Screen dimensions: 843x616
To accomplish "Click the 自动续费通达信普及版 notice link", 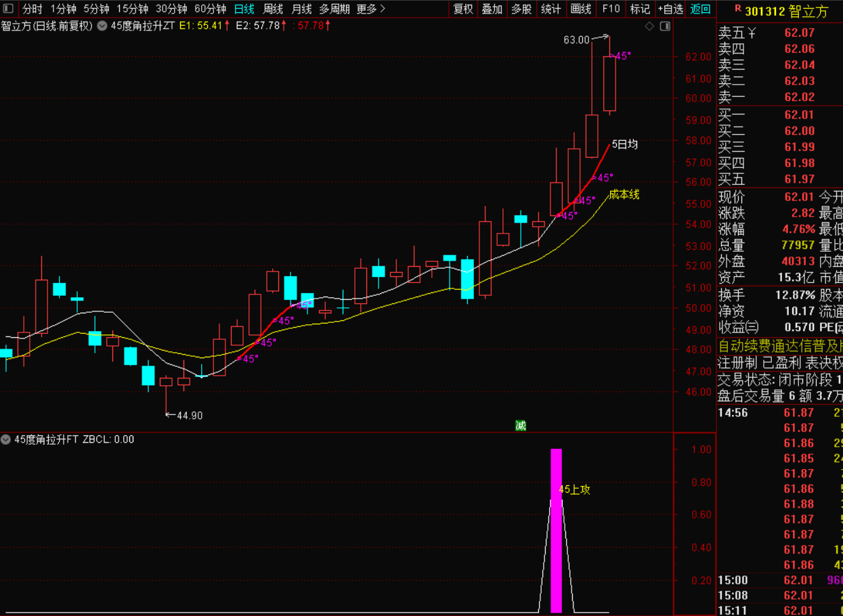I will (779, 345).
